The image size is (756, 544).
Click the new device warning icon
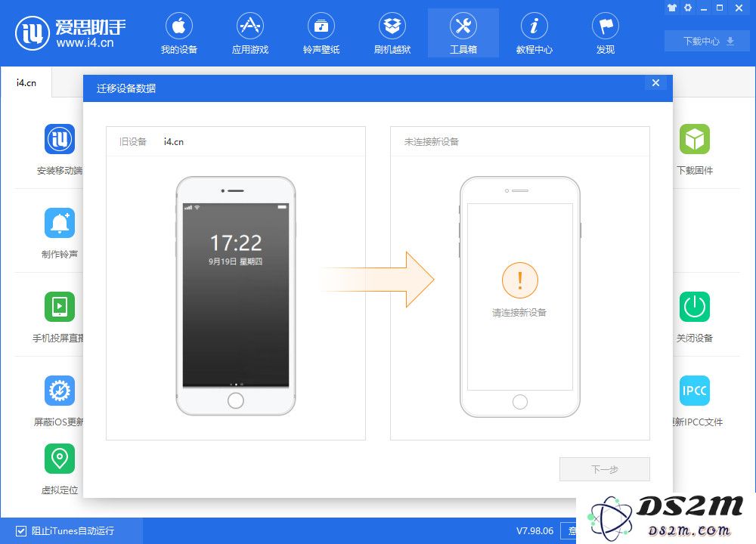[x=520, y=280]
